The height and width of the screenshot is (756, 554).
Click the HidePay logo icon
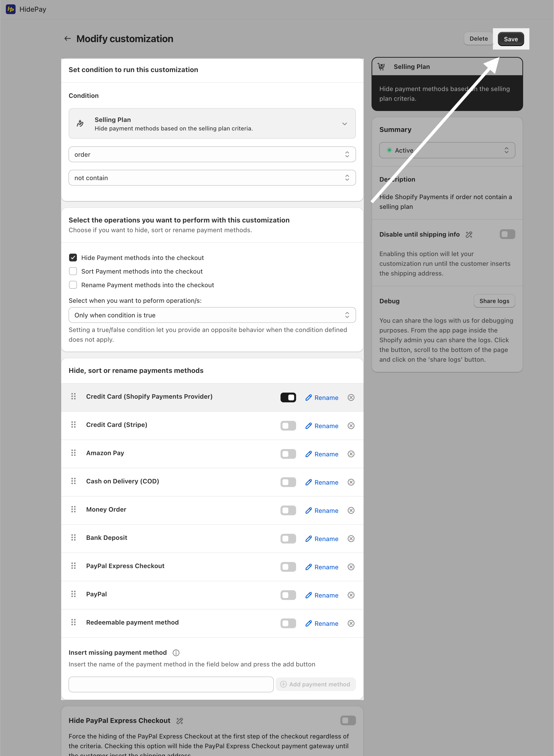point(10,9)
